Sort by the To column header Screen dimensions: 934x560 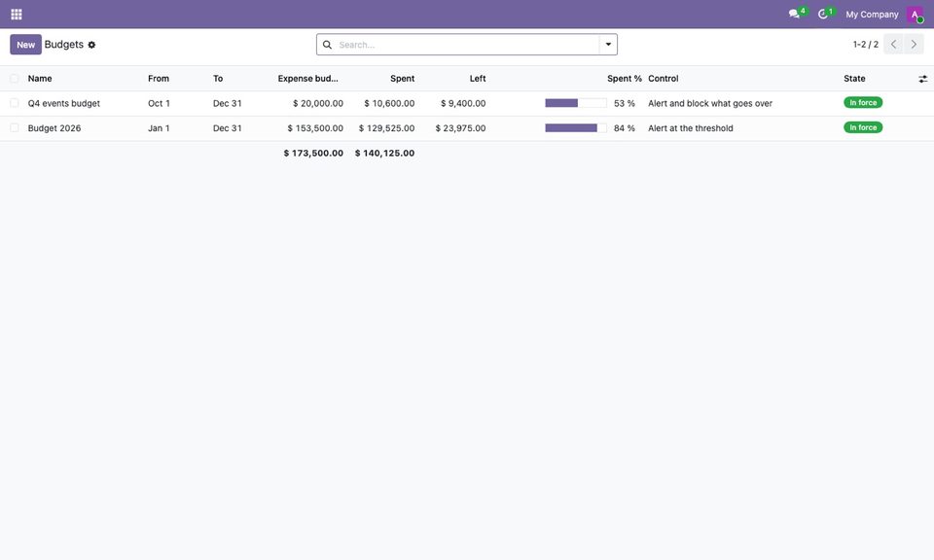tap(218, 79)
